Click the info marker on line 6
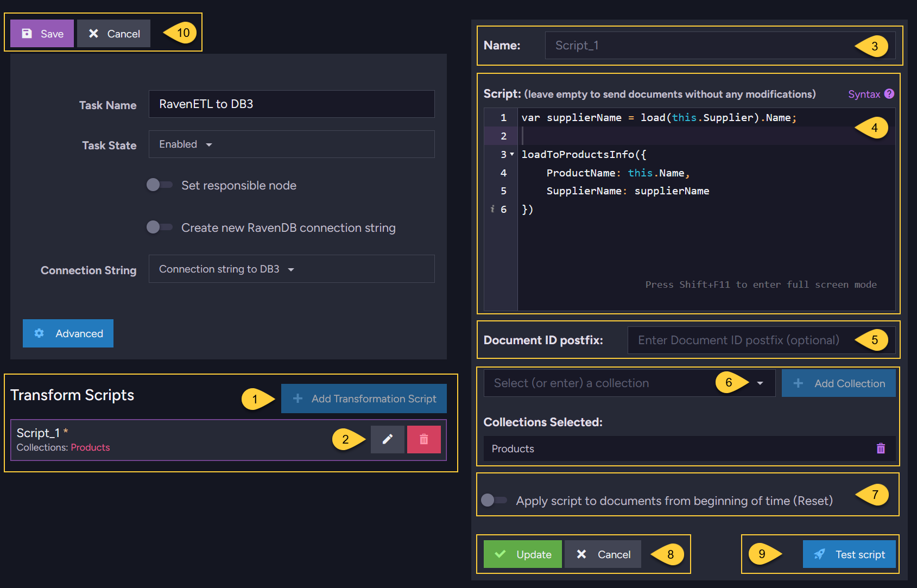The width and height of the screenshot is (917, 588). (x=492, y=209)
